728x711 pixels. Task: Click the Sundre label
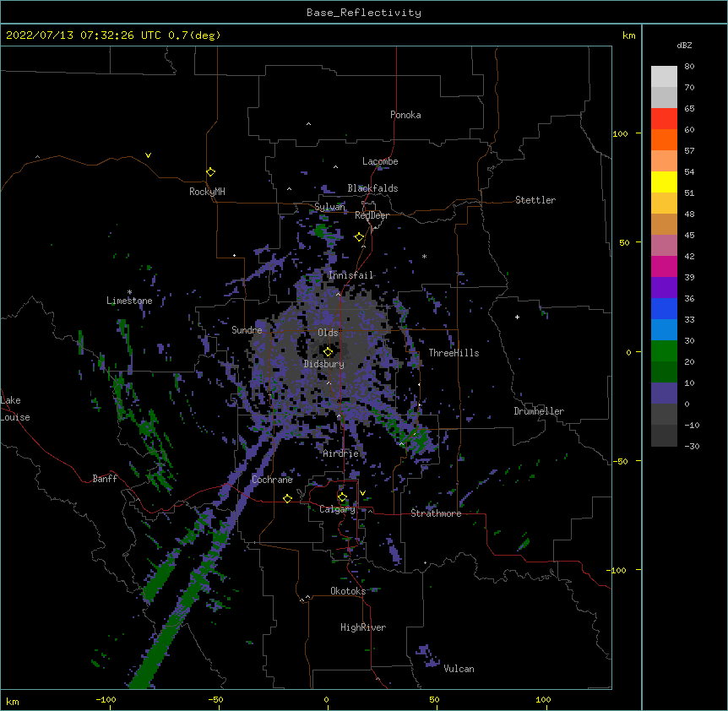[247, 330]
